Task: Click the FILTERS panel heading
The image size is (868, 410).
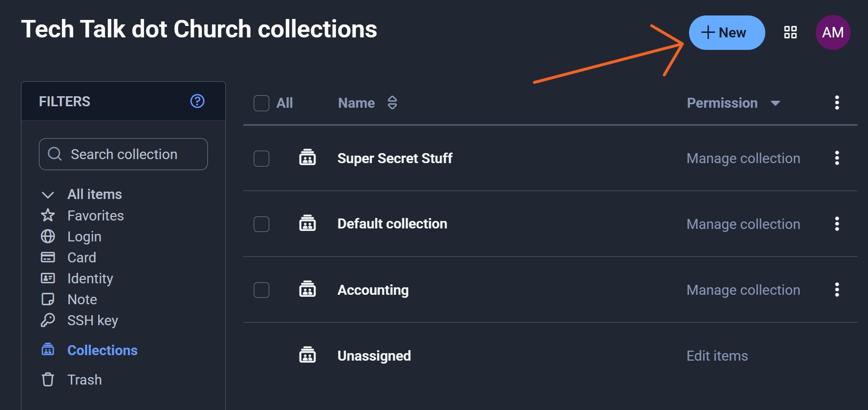Action: coord(65,101)
